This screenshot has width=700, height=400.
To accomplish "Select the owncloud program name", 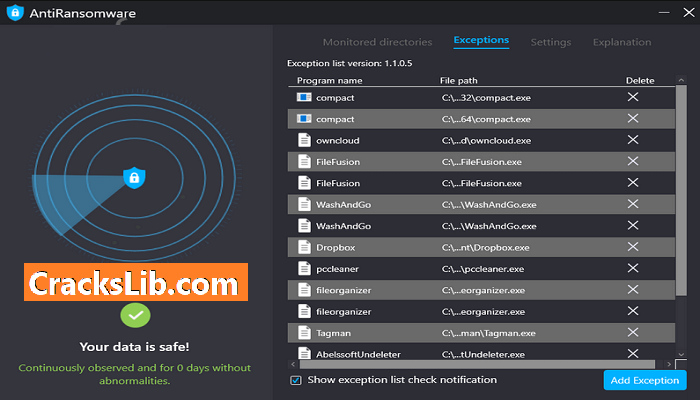I will coord(338,140).
